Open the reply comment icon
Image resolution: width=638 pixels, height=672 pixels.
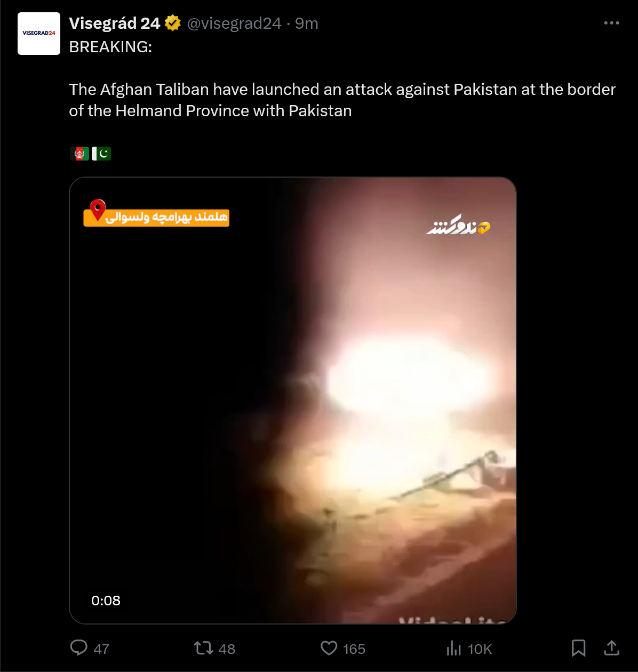pyautogui.click(x=79, y=648)
